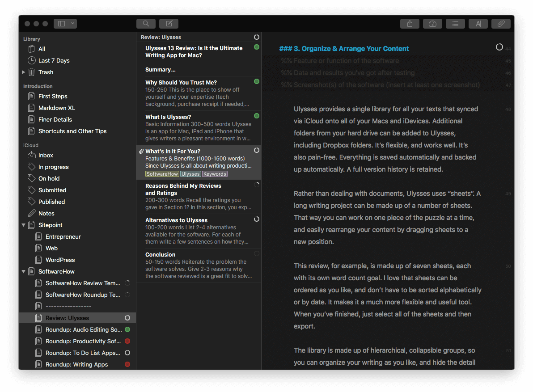Select the In progress tag filter

click(77, 167)
